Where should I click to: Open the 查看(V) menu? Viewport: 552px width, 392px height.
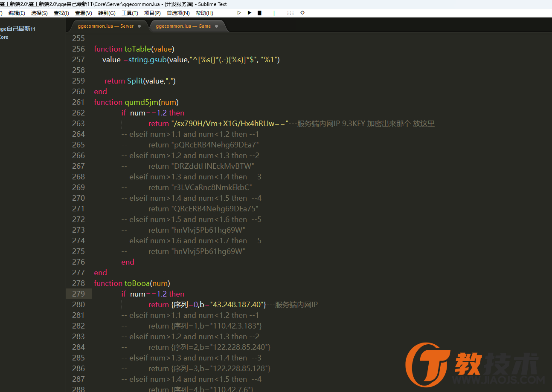(x=83, y=13)
